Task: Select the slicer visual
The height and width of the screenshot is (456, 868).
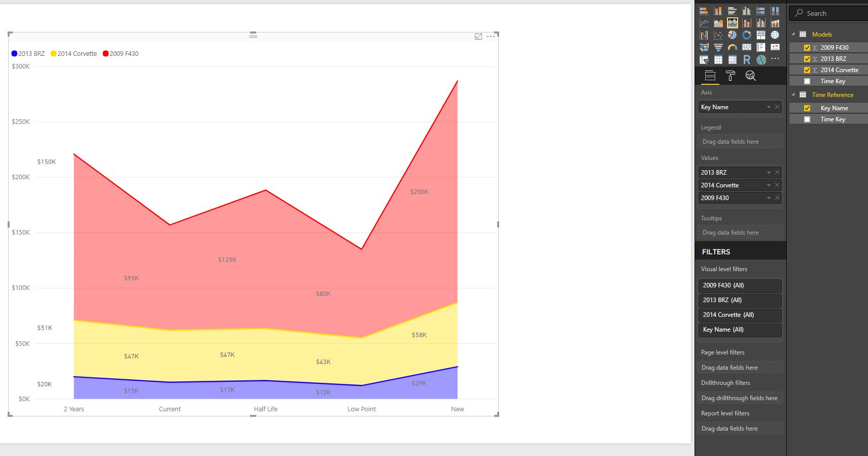Action: [704, 59]
